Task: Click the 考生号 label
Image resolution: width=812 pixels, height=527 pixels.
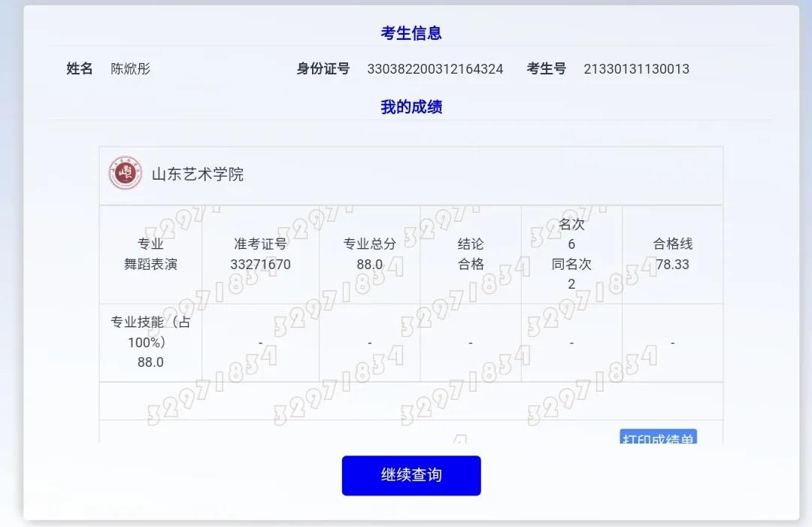Action: 547,69
